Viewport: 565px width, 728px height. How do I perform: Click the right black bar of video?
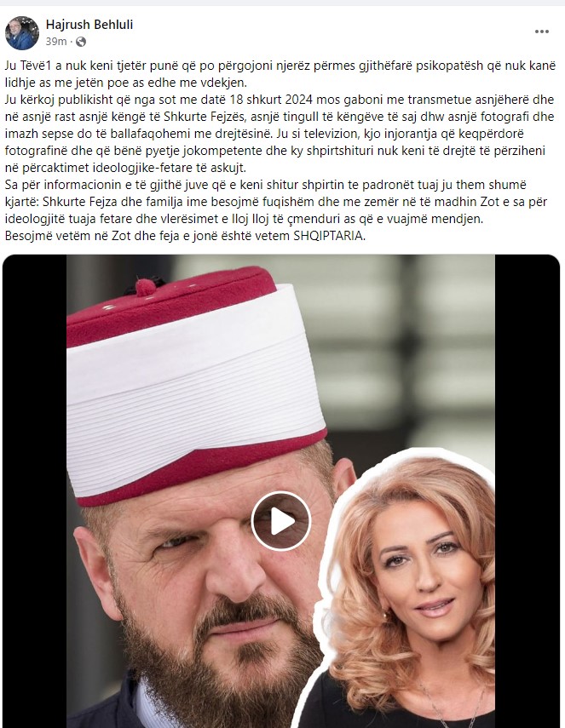[x=528, y=491]
